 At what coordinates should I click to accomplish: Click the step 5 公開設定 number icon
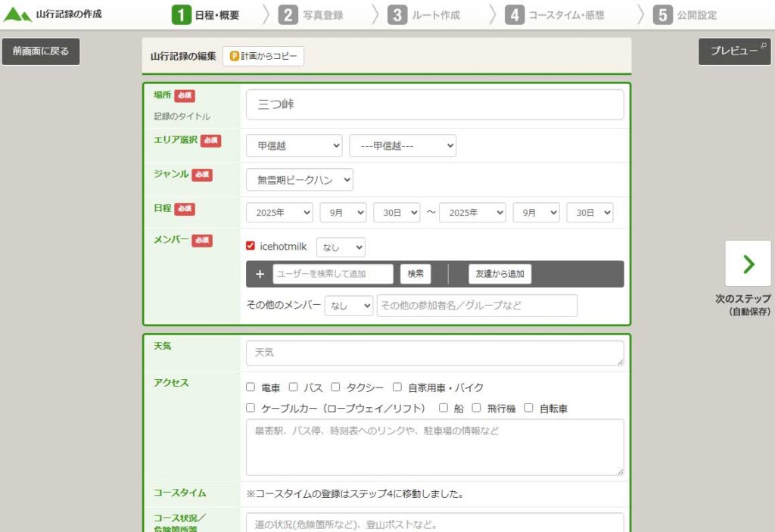pos(663,15)
